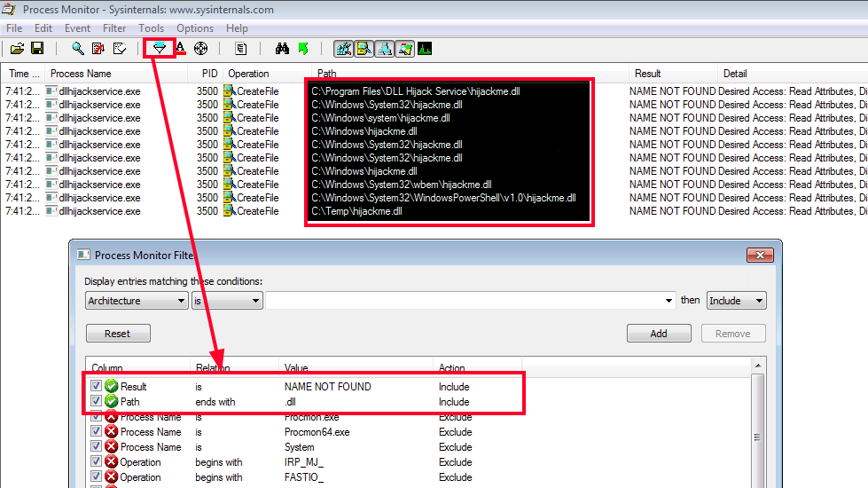Uncheck the Procmon64.exe exclude filter checkbox

tap(96, 431)
